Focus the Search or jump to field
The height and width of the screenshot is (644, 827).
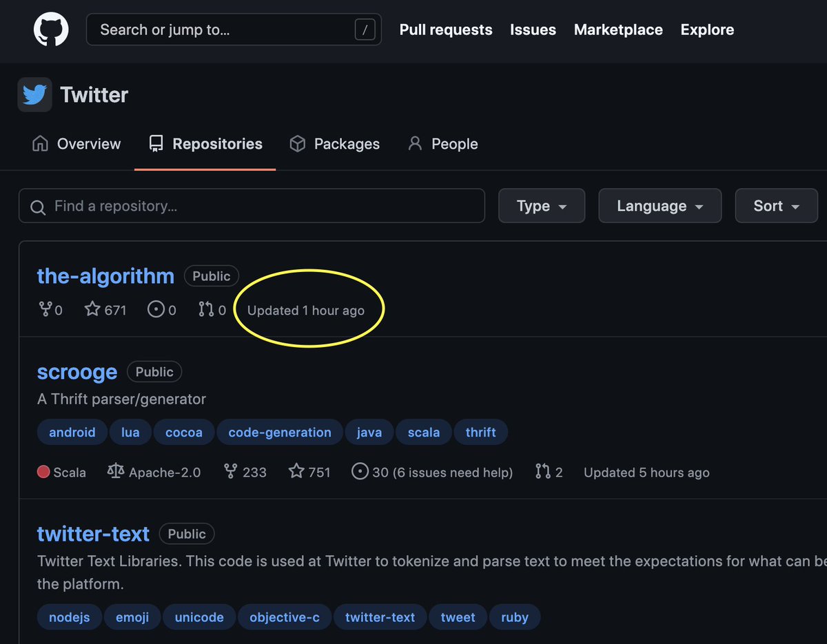[234, 30]
